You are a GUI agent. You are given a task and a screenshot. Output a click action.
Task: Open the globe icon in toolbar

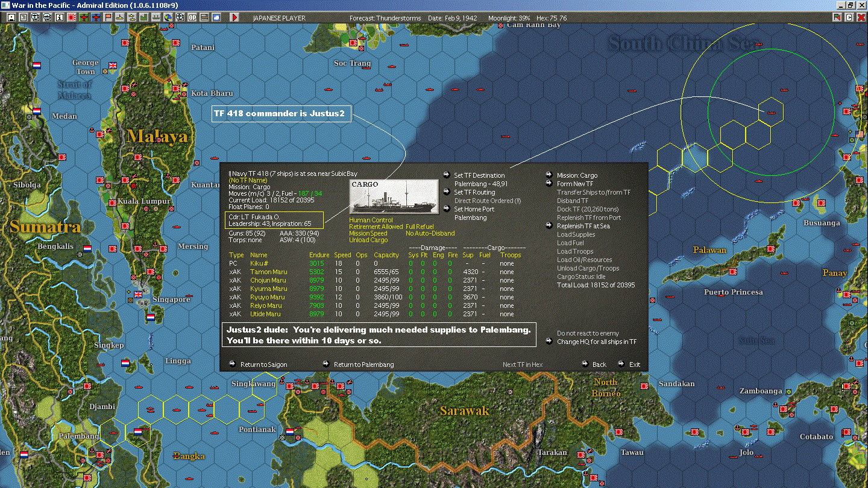tap(168, 17)
